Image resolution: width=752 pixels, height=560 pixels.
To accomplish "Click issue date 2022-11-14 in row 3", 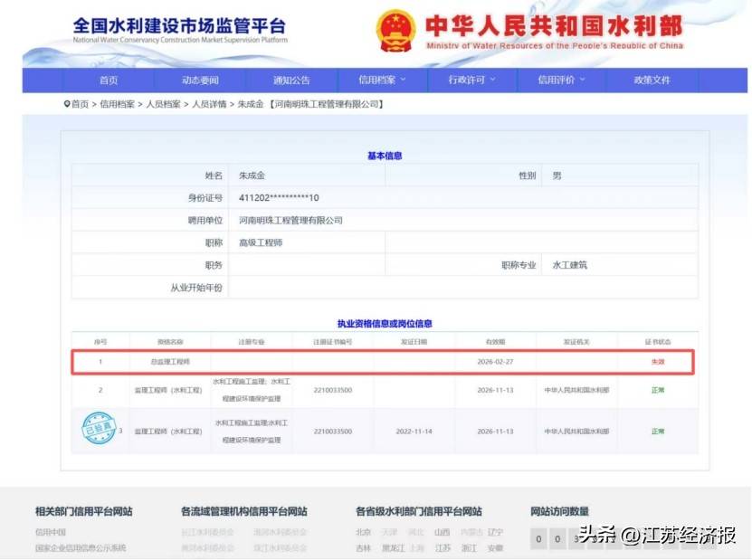I will (x=414, y=431).
